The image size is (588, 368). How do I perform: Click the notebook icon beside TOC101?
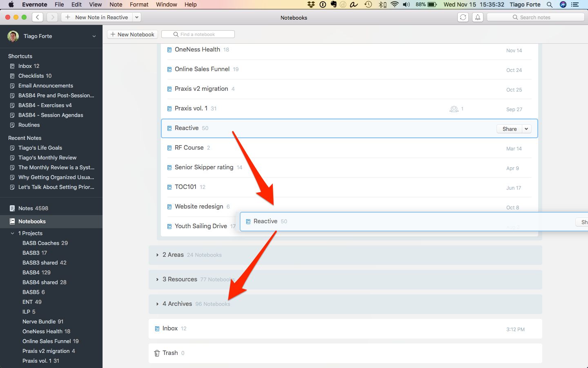point(169,187)
